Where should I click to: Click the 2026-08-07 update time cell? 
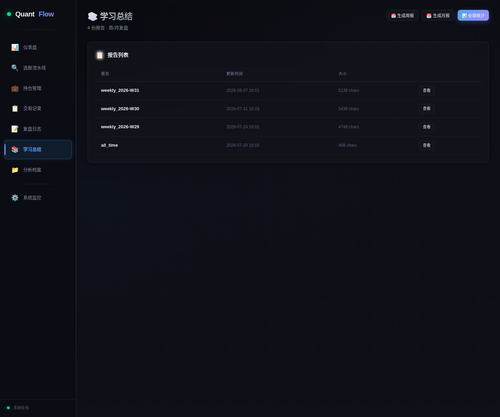243,90
